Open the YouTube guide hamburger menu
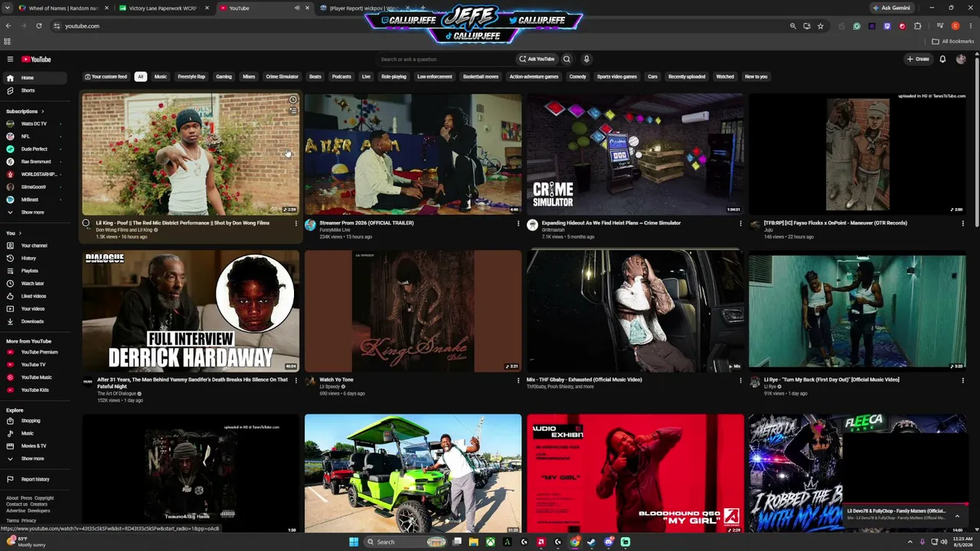 tap(10, 59)
